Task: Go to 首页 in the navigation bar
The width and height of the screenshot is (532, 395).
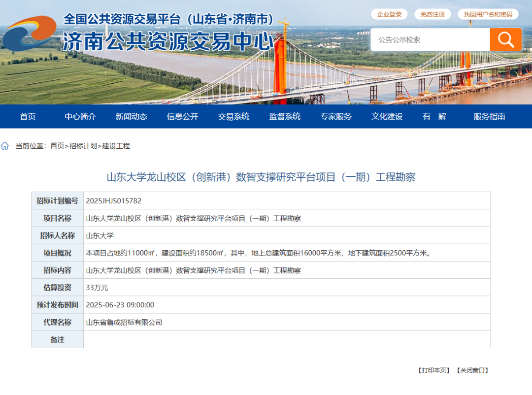Action: pyautogui.click(x=28, y=116)
